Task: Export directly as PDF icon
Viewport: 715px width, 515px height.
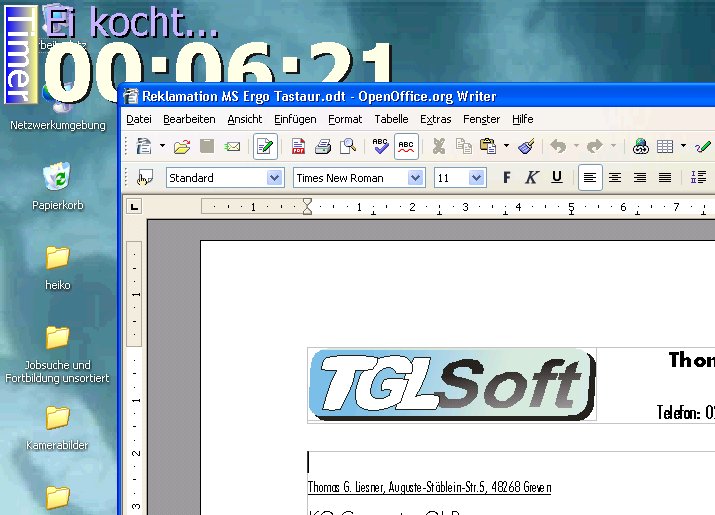Action: (298, 146)
